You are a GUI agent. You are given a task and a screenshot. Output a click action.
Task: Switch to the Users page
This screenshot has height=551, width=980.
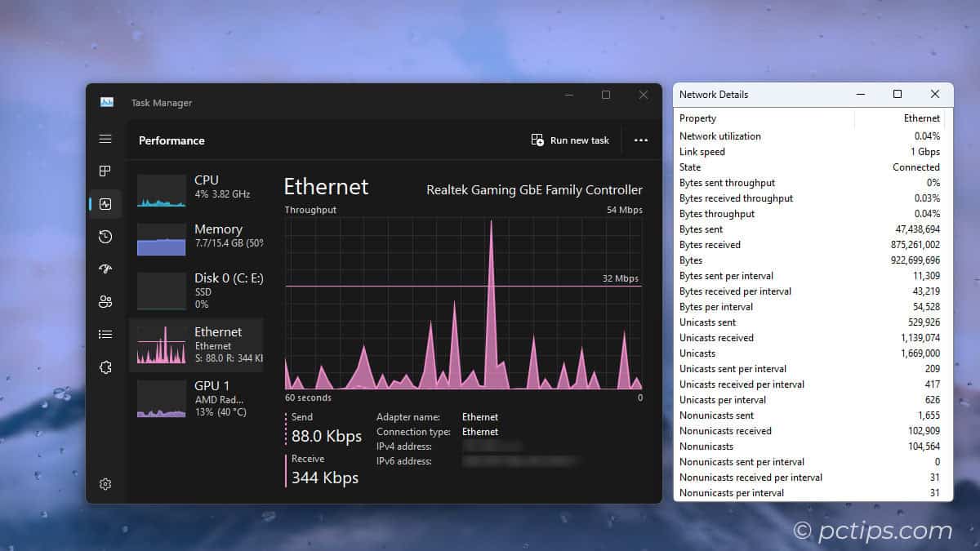105,301
